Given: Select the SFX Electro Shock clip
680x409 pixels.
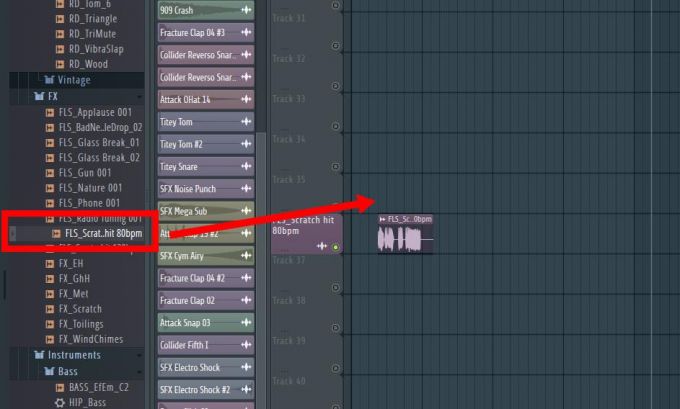Looking at the screenshot, I should pyautogui.click(x=206, y=367).
